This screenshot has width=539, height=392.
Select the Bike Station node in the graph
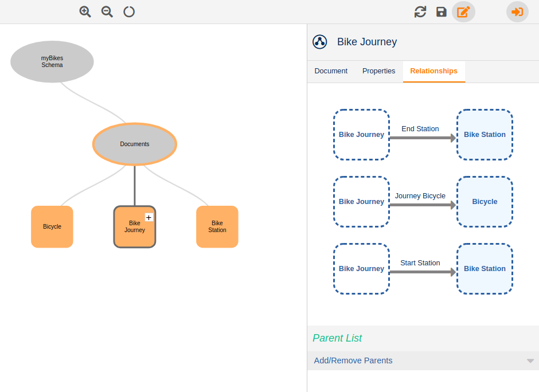[x=217, y=226]
